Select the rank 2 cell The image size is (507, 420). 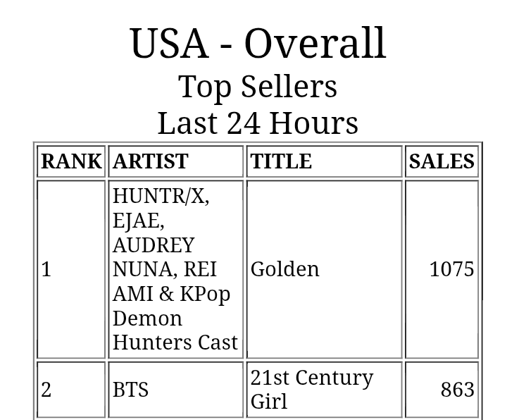point(71,390)
